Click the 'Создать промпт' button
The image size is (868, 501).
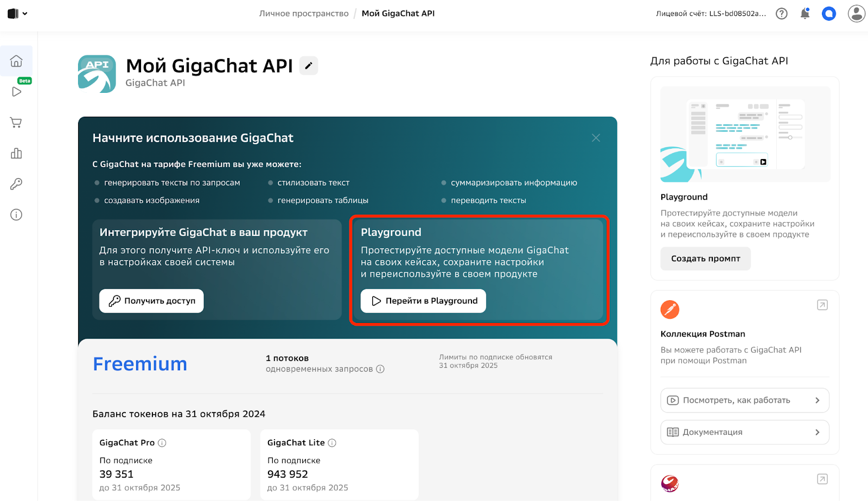tap(705, 258)
